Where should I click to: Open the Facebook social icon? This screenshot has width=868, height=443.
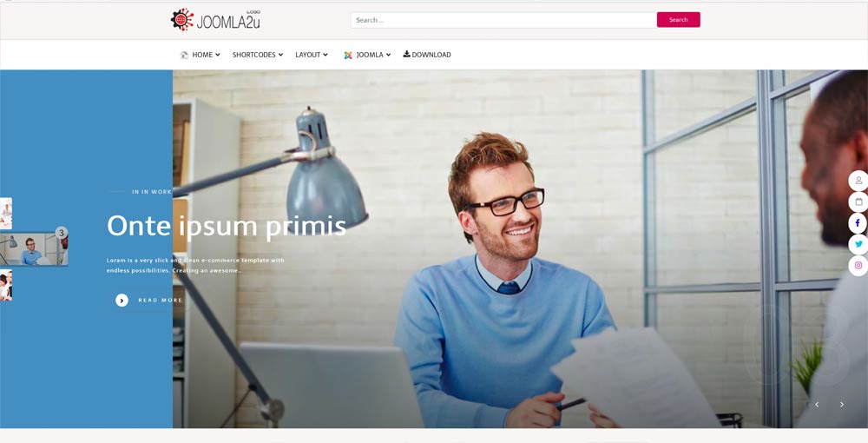tap(858, 223)
